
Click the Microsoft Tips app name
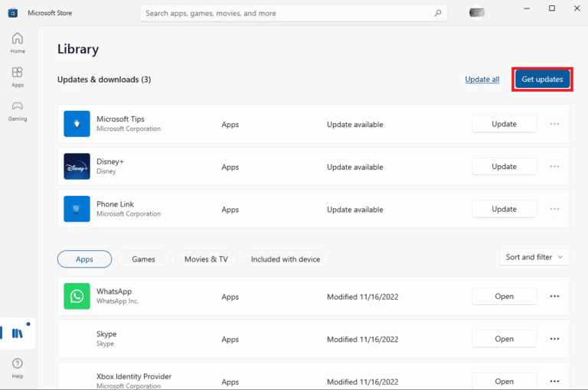coord(120,119)
